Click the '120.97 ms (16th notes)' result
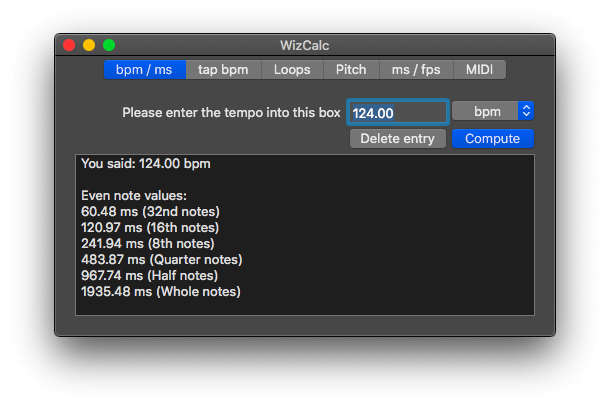The width and height of the screenshot is (610, 406). (x=150, y=228)
